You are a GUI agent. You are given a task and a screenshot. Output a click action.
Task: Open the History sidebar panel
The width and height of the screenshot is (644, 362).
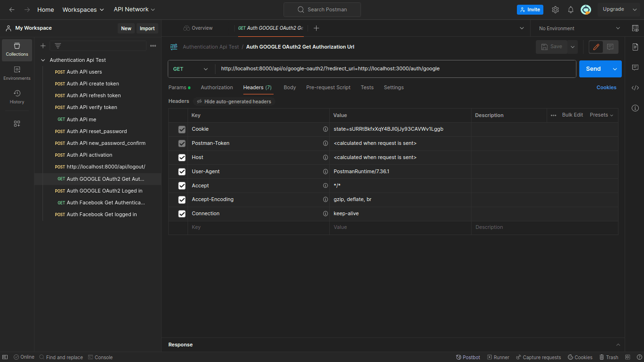pyautogui.click(x=17, y=97)
